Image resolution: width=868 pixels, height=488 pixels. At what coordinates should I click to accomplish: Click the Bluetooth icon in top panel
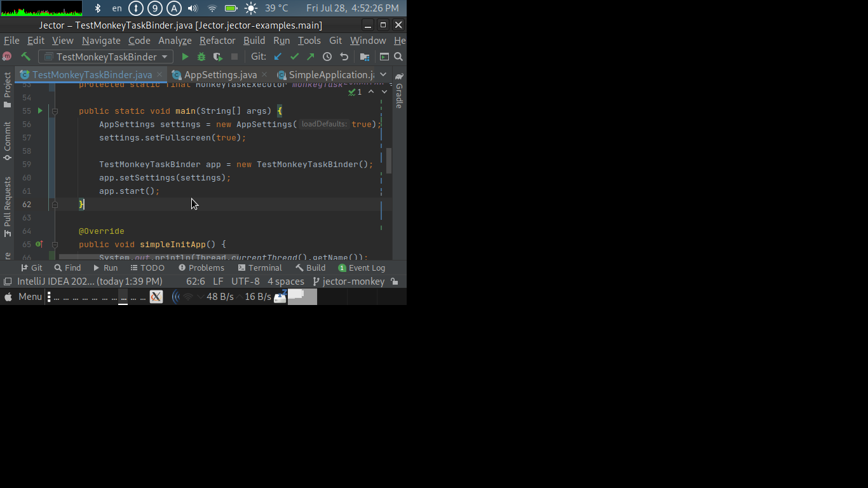[97, 8]
